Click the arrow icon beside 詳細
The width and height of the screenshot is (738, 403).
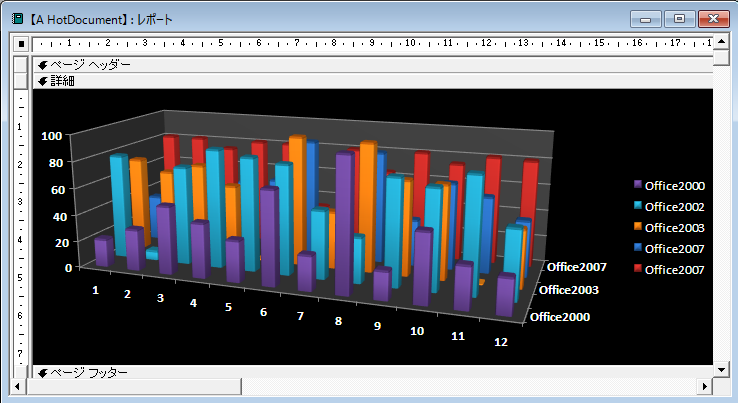[x=43, y=81]
